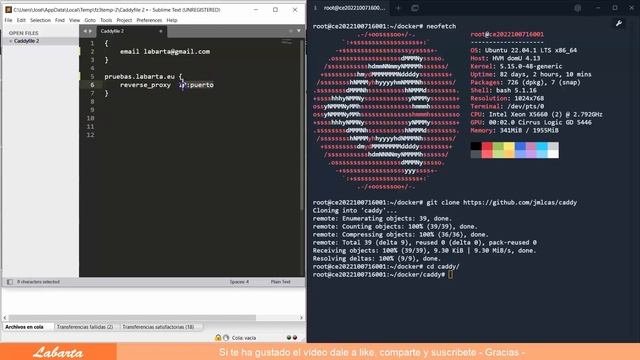This screenshot has height=360, width=640.
Task: Click the queue icon beside Cola: vacía
Action: coord(226,338)
